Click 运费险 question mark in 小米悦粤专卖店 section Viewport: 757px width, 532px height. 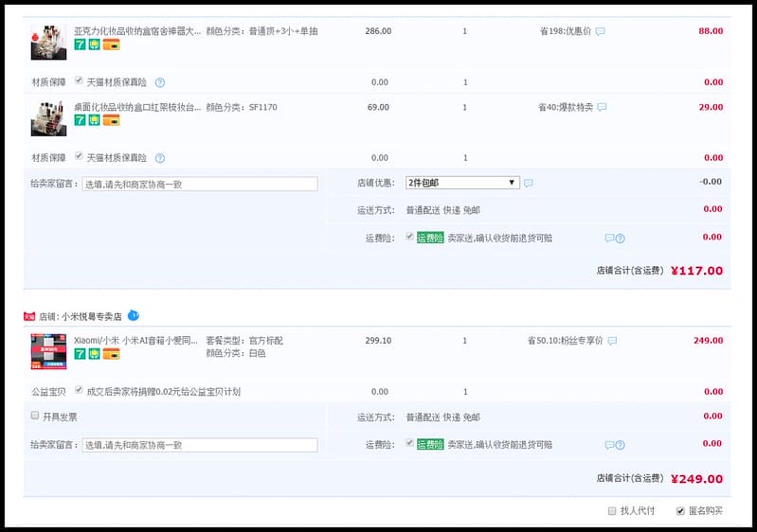(x=621, y=445)
